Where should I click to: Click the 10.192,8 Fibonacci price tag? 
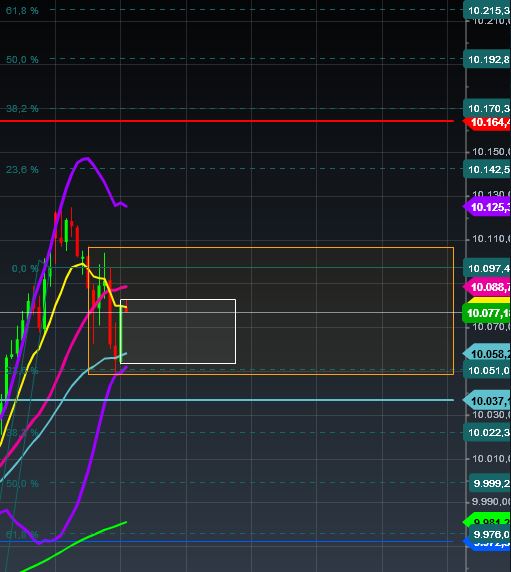[487, 59]
